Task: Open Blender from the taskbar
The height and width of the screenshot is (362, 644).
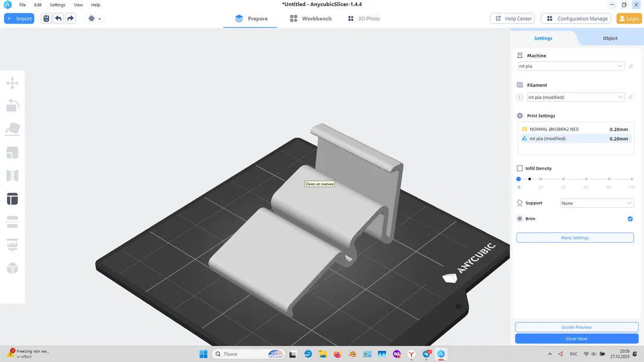Action: (x=352, y=354)
